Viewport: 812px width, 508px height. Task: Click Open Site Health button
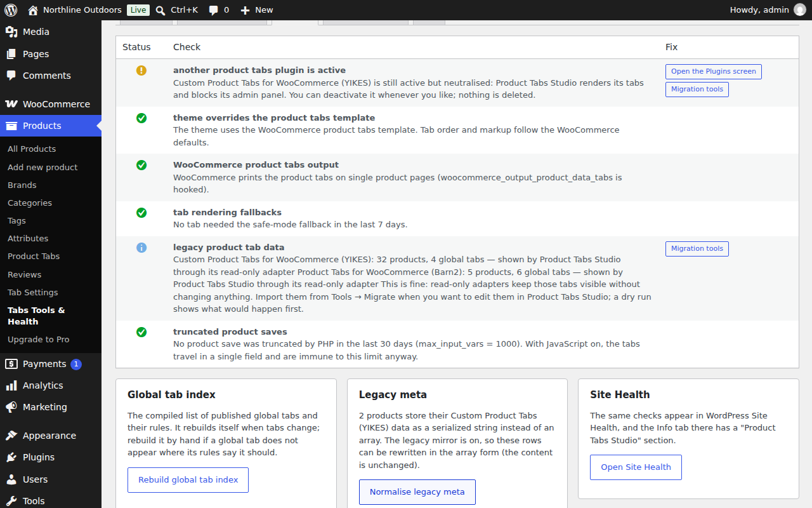[x=636, y=467]
